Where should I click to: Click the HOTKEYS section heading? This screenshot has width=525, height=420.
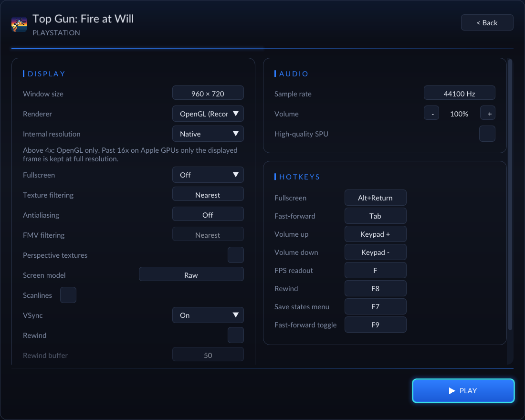click(x=299, y=177)
